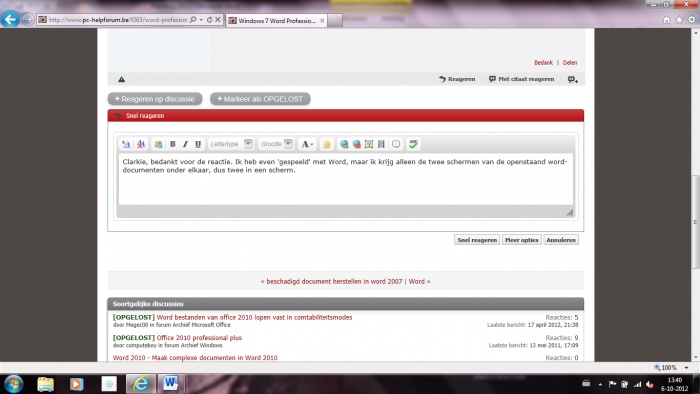Insert a smiley from the editor toolbar
This screenshot has height=394, width=700.
tap(327, 144)
